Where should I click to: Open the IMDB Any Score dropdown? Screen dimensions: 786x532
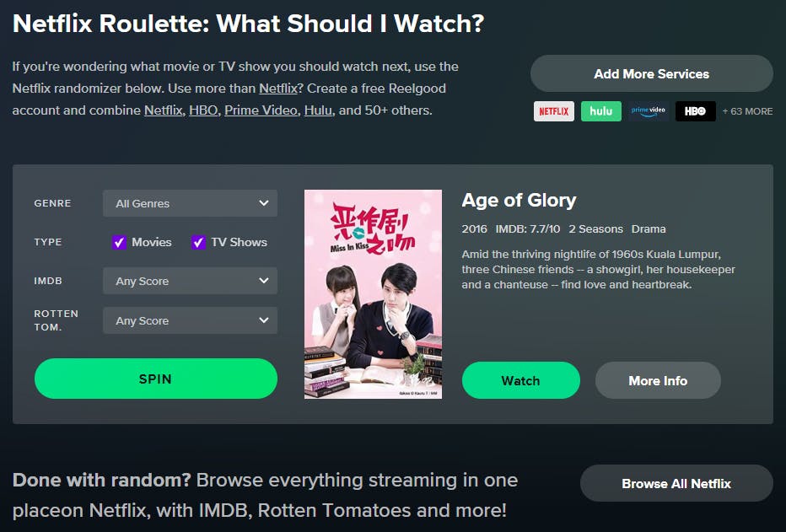(190, 281)
